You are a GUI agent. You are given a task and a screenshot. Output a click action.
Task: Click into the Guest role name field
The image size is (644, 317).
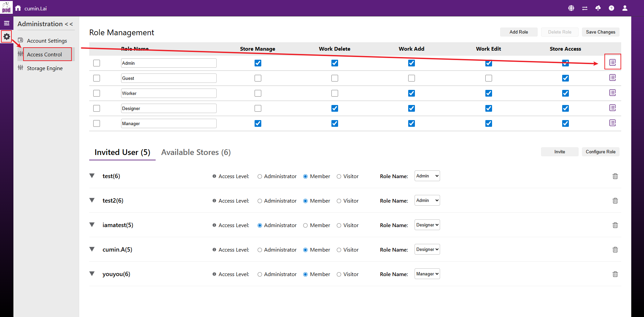[x=168, y=78]
